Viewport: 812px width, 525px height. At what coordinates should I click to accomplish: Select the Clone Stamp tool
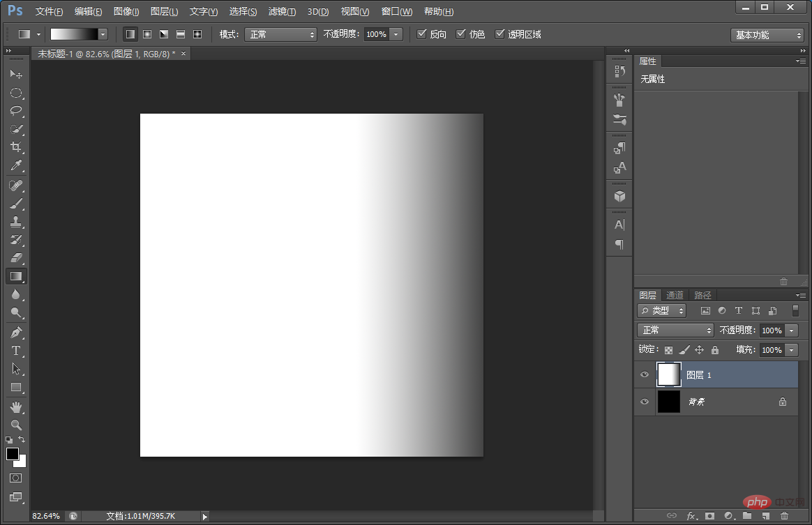pyautogui.click(x=16, y=222)
